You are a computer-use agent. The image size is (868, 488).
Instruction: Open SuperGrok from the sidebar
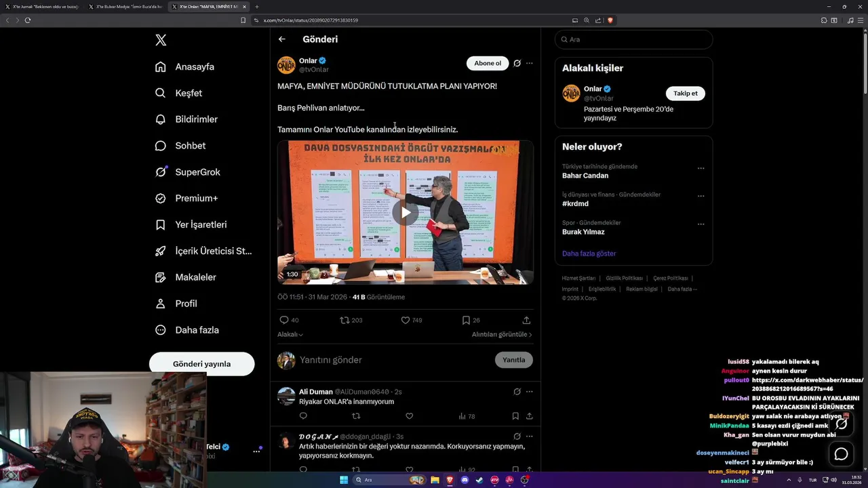click(187, 172)
